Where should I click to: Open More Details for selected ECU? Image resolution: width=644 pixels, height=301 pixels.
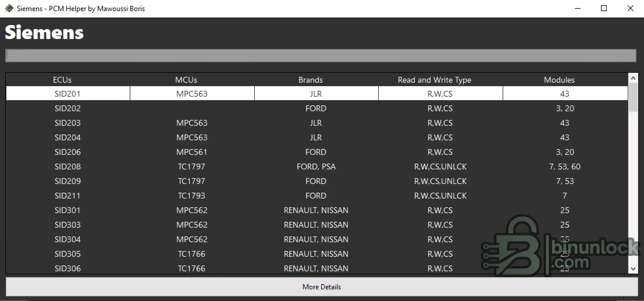click(x=322, y=287)
